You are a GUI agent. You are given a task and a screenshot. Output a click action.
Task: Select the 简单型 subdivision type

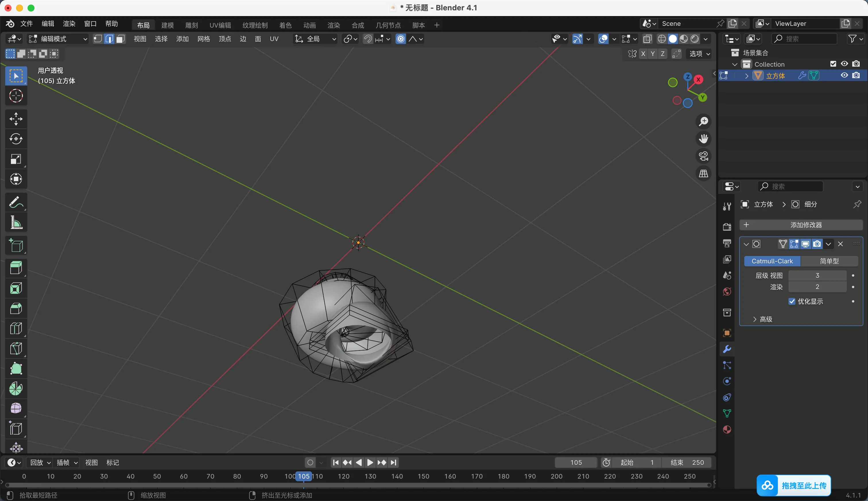pos(829,261)
